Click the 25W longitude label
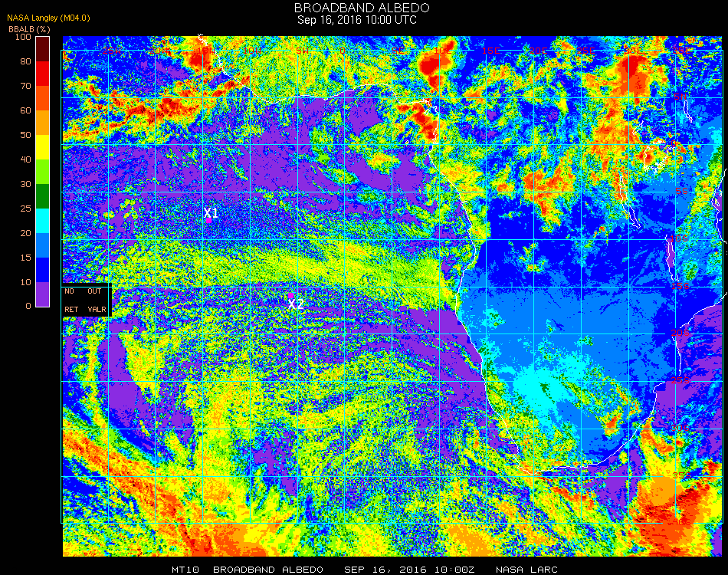The image size is (728, 575). [112, 50]
